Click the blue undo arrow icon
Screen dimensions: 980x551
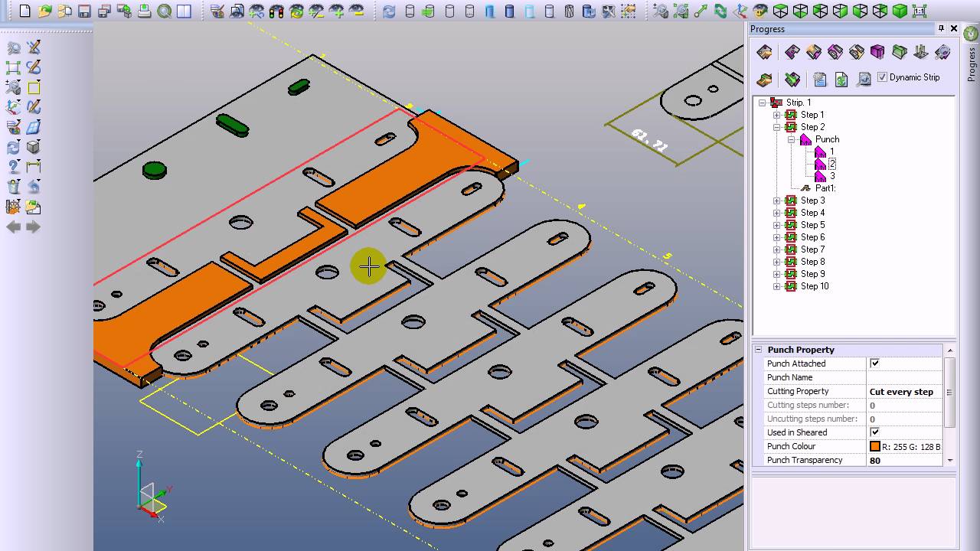[x=34, y=187]
